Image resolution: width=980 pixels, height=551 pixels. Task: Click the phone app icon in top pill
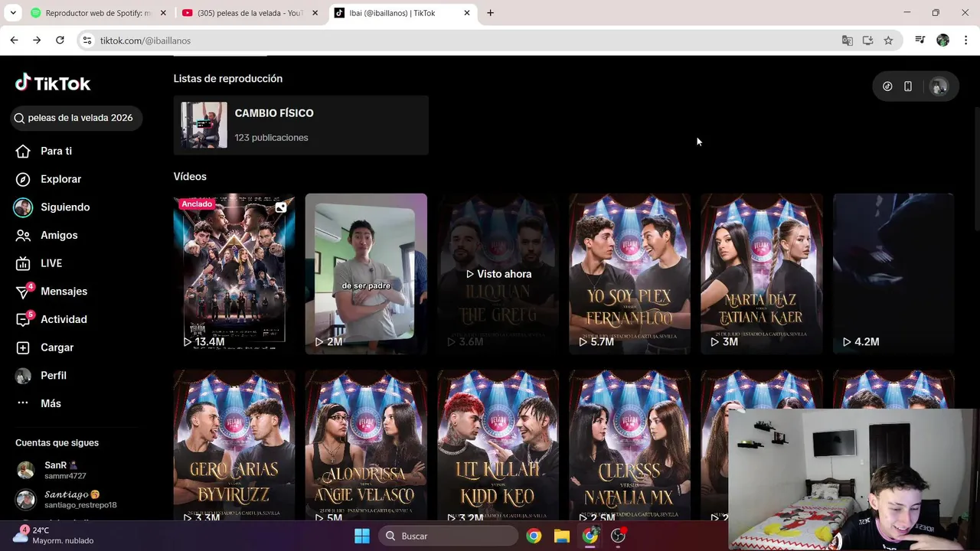tap(908, 86)
